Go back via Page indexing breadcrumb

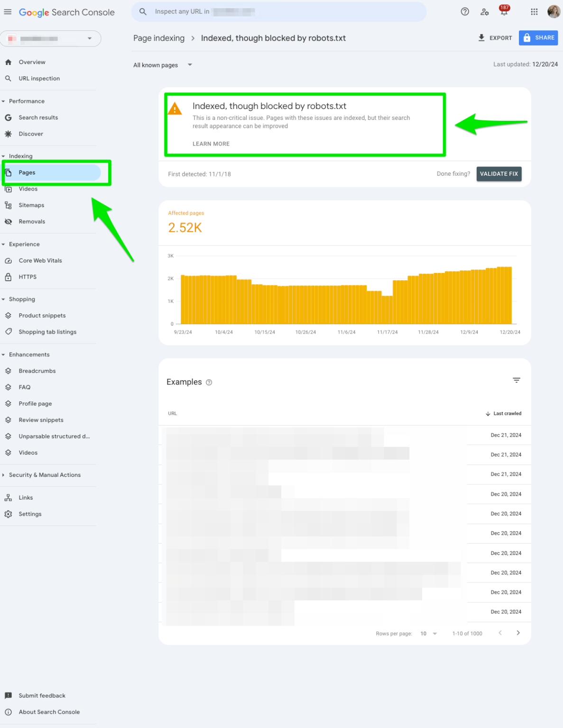point(158,38)
